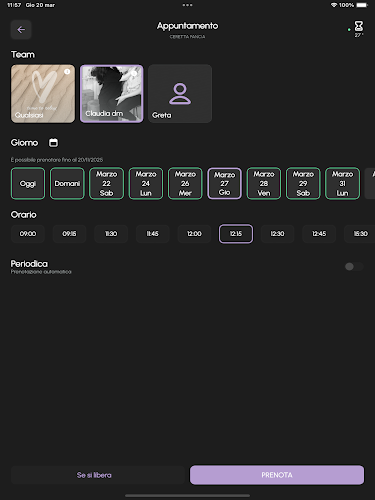Go back with the arrow button
The width and height of the screenshot is (375, 500).
point(21,30)
